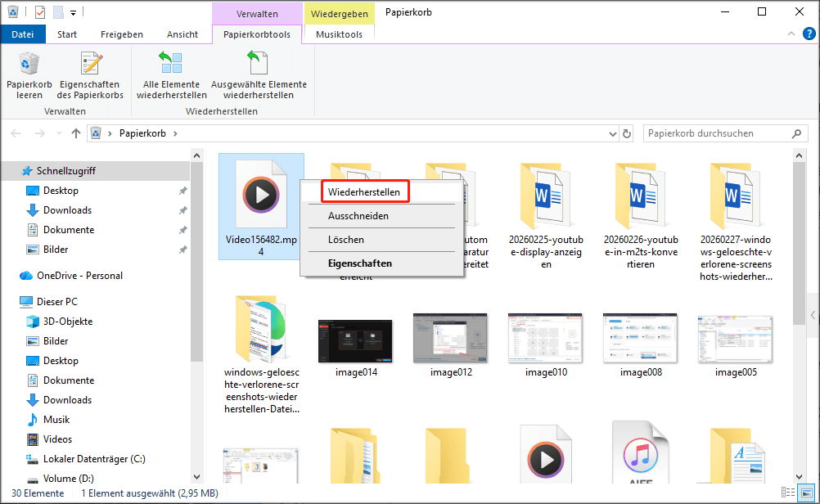Click the Papierkorb breadcrumb
This screenshot has height=504, width=820.
pos(142,133)
